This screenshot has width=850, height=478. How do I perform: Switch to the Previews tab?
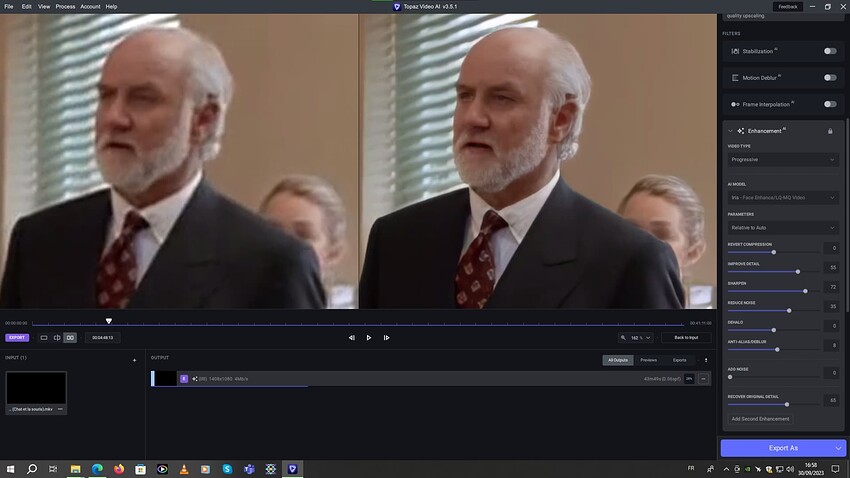[x=648, y=360]
